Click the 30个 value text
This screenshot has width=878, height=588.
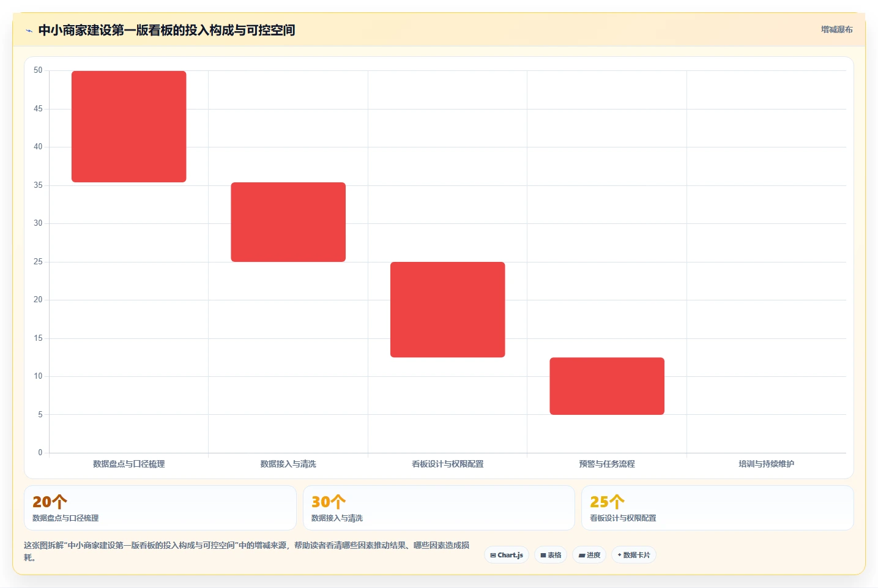pos(329,502)
